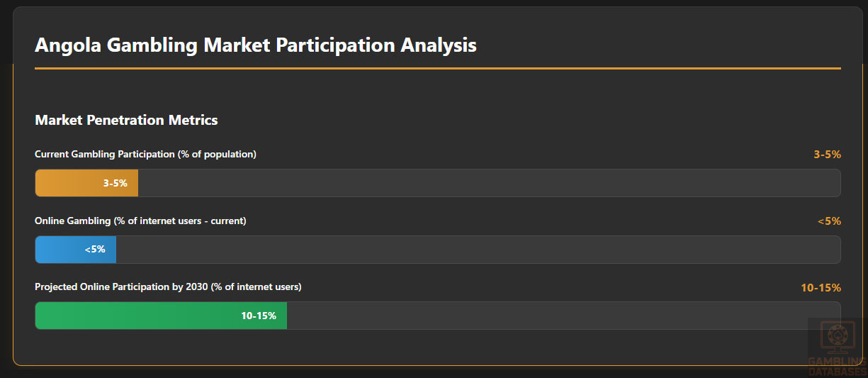Click the orange 10-15% value at right
The image size is (868, 378).
pos(821,287)
